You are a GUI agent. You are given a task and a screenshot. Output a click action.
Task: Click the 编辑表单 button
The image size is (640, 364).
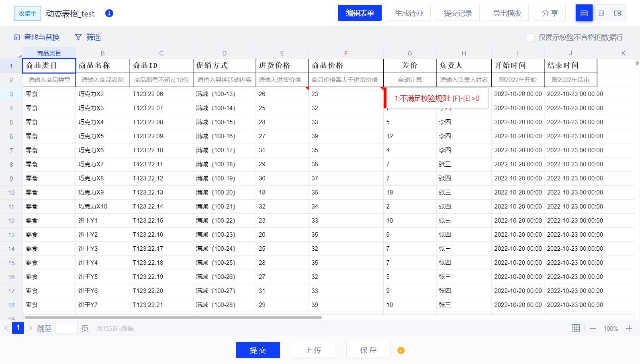click(x=360, y=13)
